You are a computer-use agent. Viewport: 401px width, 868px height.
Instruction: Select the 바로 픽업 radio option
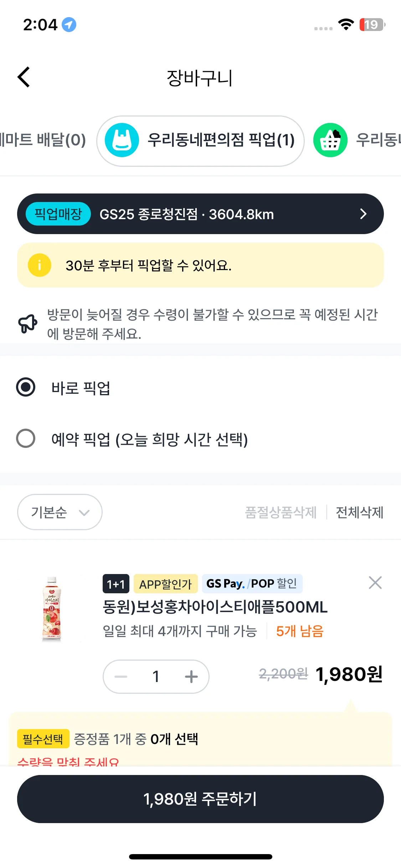(26, 387)
